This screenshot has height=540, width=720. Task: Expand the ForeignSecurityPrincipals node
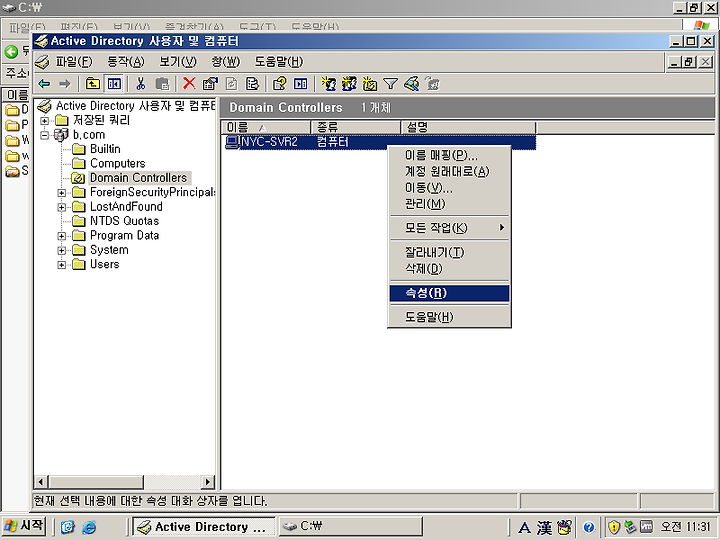tap(62, 193)
